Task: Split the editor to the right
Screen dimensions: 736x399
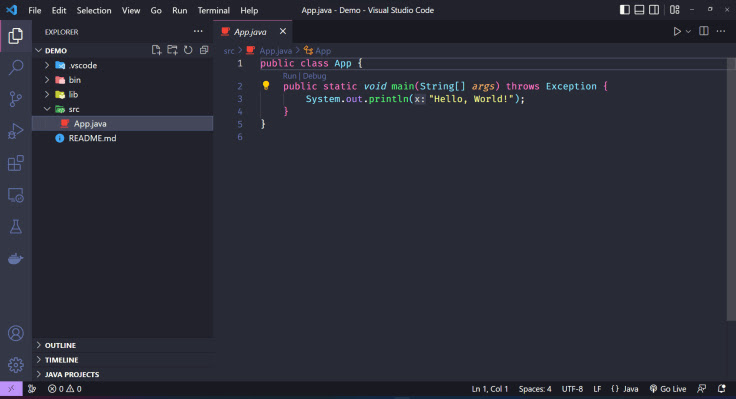Action: pyautogui.click(x=704, y=31)
